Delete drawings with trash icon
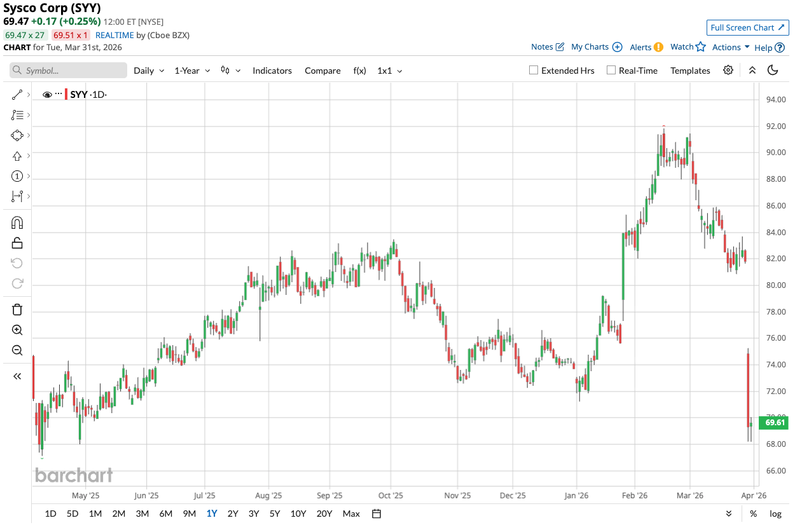The width and height of the screenshot is (802, 532). [17, 310]
